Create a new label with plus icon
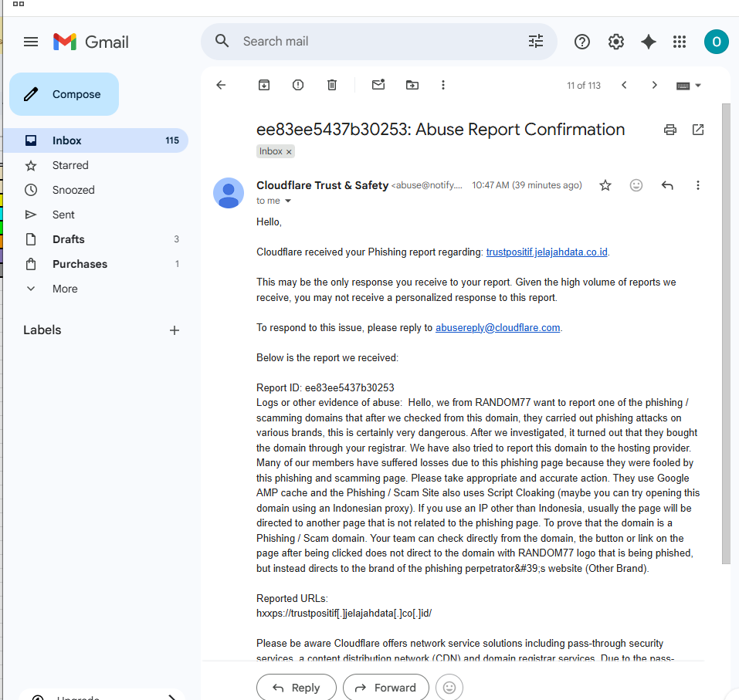The image size is (739, 700). coord(175,330)
